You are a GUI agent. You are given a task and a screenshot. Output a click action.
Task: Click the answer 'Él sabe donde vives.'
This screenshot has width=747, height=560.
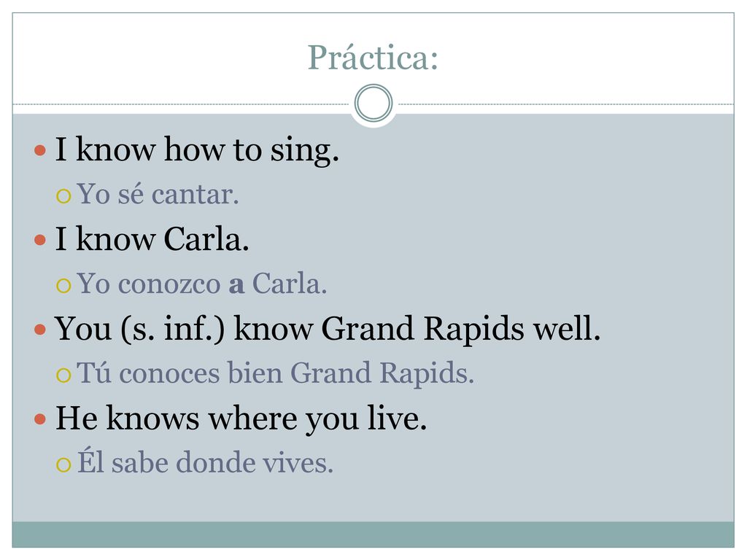tap(205, 462)
